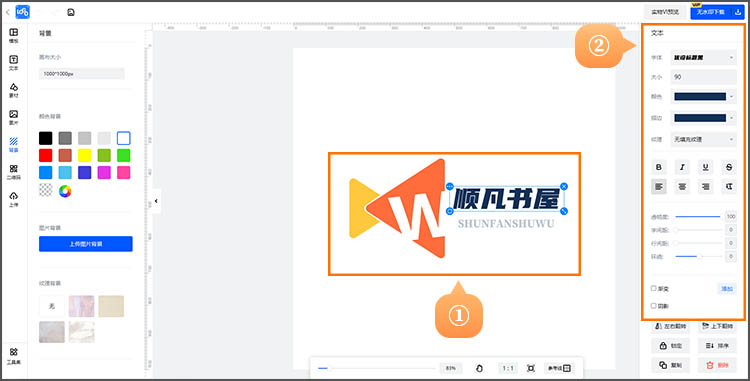Open the font family dropdown
Screen dimensions: 750x381
703,57
